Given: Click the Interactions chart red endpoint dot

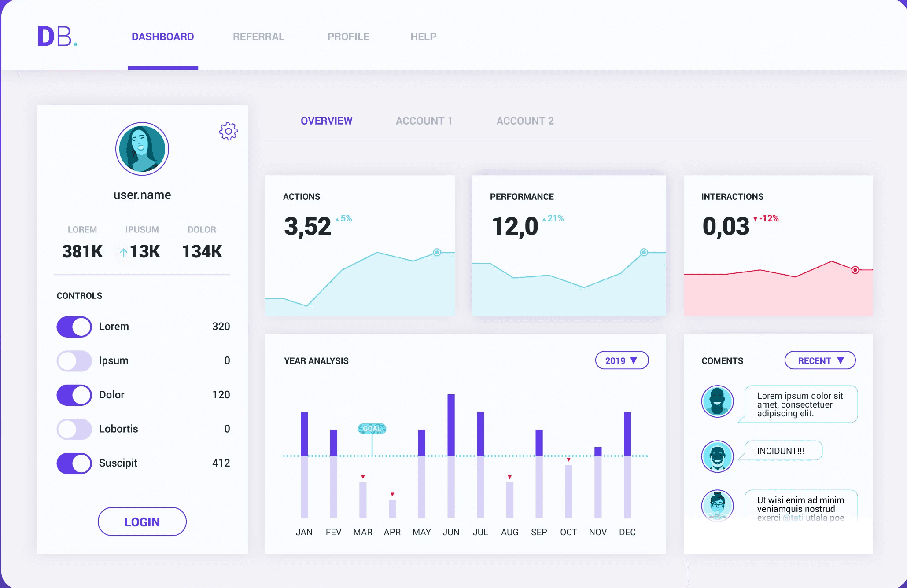Looking at the screenshot, I should coord(855,270).
